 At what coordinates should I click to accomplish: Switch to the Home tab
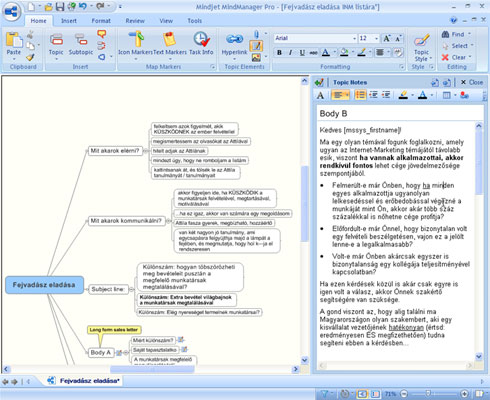tap(38, 21)
